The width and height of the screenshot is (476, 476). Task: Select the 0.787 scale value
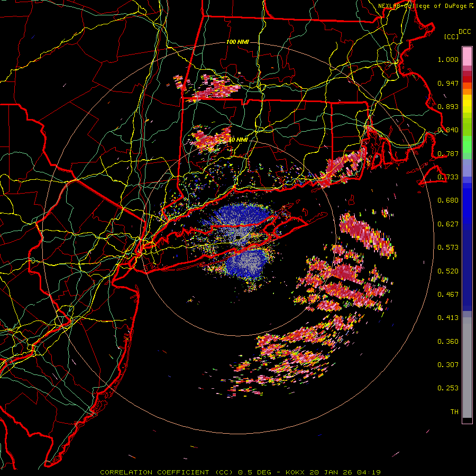coord(448,153)
